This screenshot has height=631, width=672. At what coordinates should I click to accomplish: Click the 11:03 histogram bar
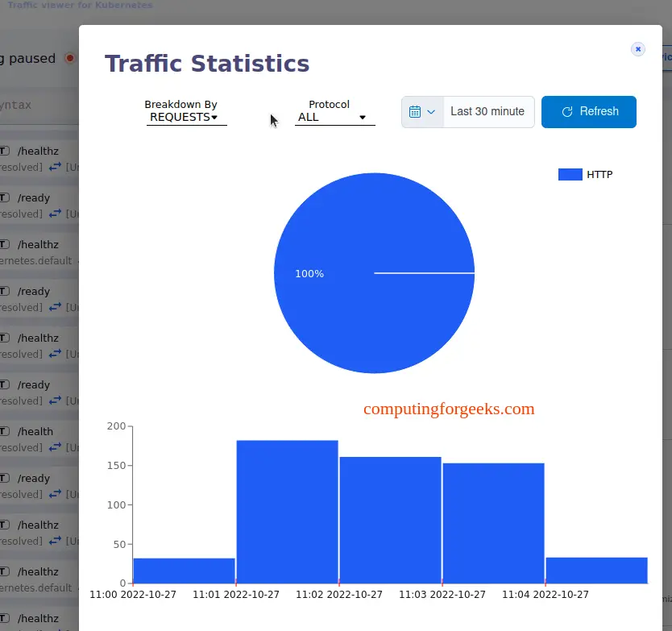(x=494, y=523)
